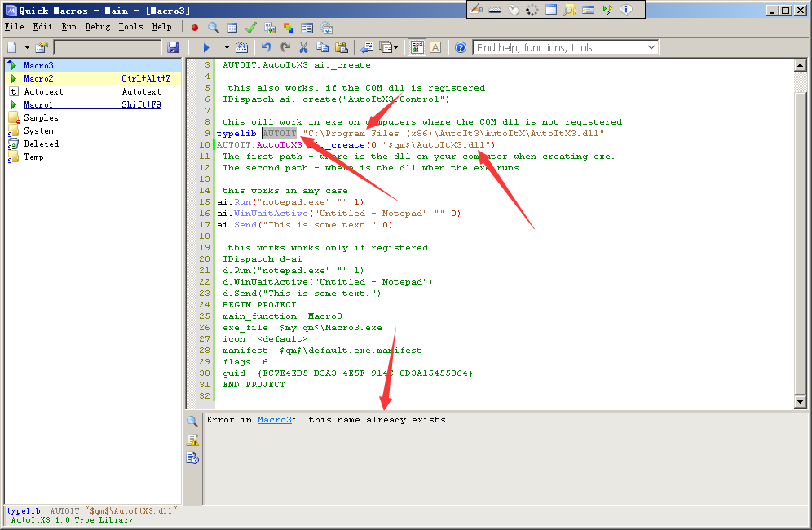Screen dimensions: 812x530
Task: Click the AUTOIT status bar text at bottom
Action: (x=64, y=510)
